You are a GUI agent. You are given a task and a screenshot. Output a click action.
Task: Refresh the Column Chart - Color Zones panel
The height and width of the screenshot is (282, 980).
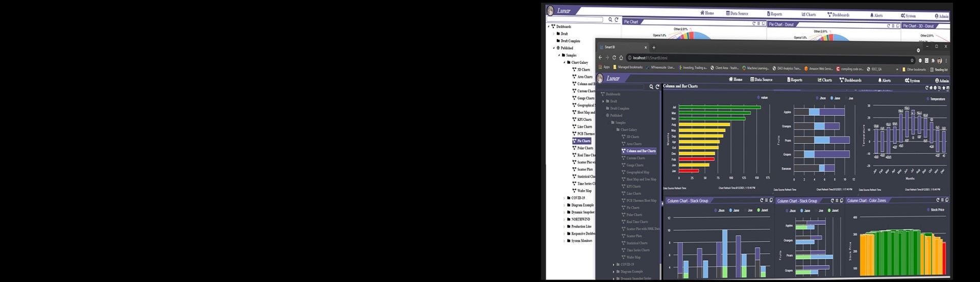coord(938,200)
